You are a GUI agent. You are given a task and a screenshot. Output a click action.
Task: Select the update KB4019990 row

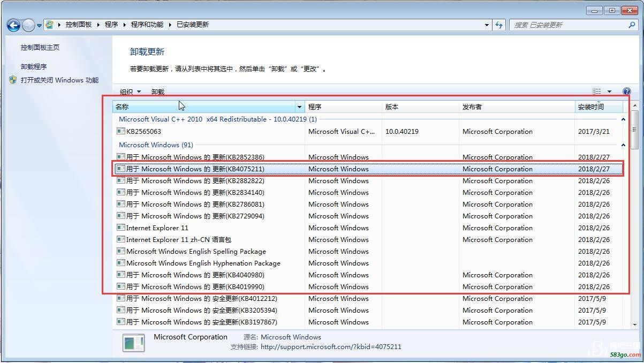tap(368, 286)
